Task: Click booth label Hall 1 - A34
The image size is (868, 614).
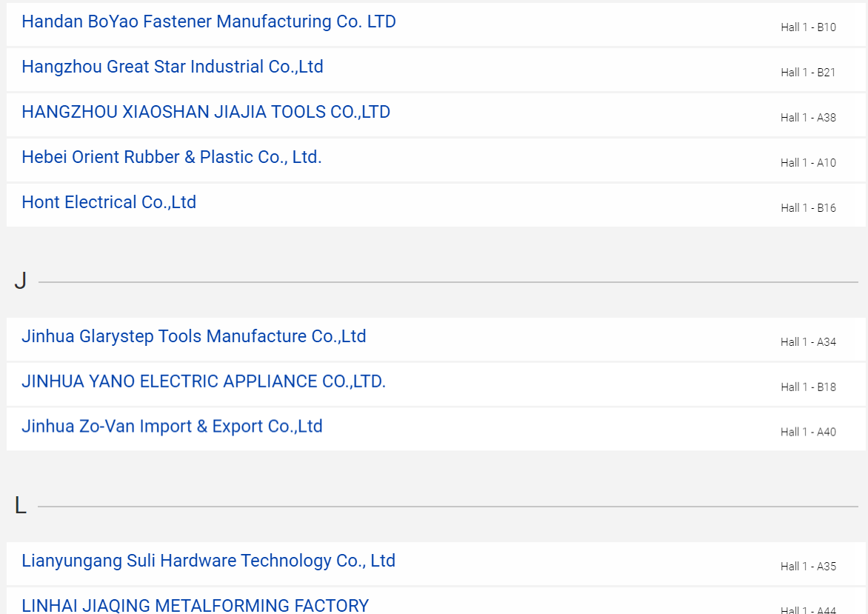Action: 808,342
